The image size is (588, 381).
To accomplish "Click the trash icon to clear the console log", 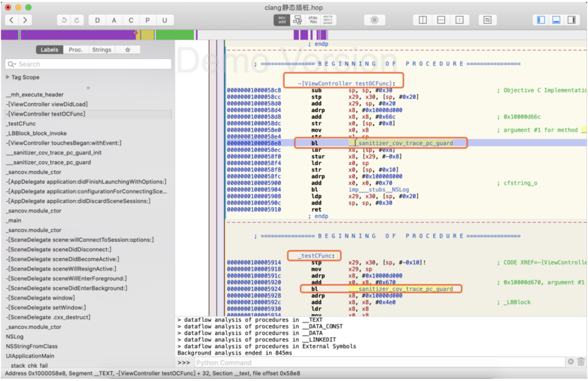I will click(x=581, y=362).
